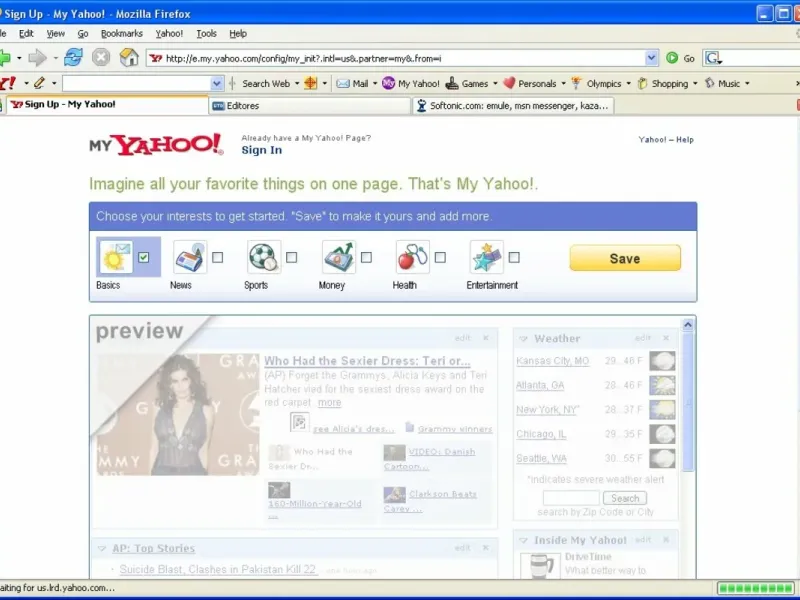Open Personals heart toolbar item

530,83
